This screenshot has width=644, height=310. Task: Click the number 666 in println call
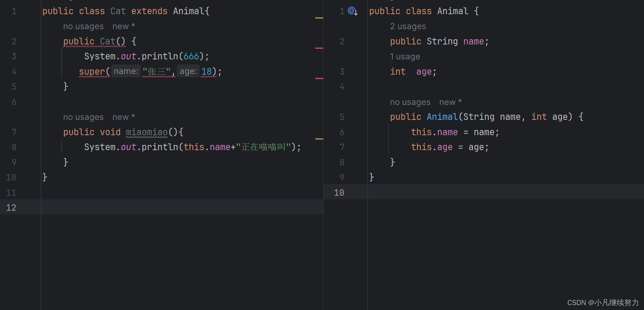click(x=191, y=56)
